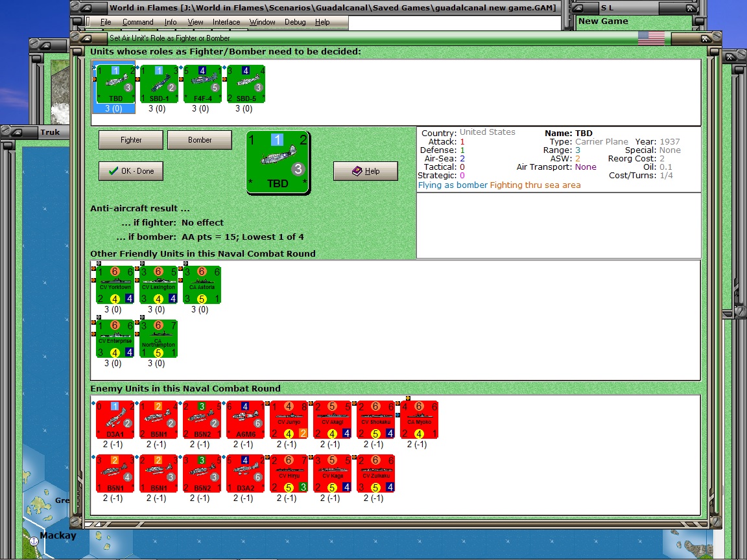Click the enemy CA Myoko counter
The width and height of the screenshot is (747, 560).
tap(420, 419)
